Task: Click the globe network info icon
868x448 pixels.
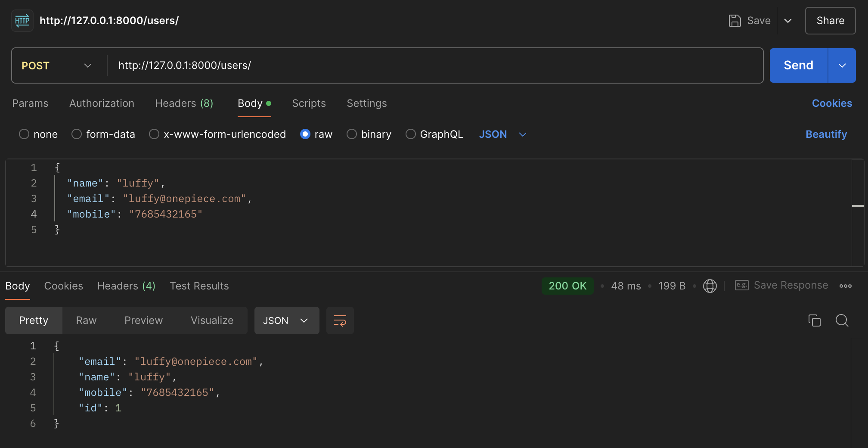Action: point(710,286)
